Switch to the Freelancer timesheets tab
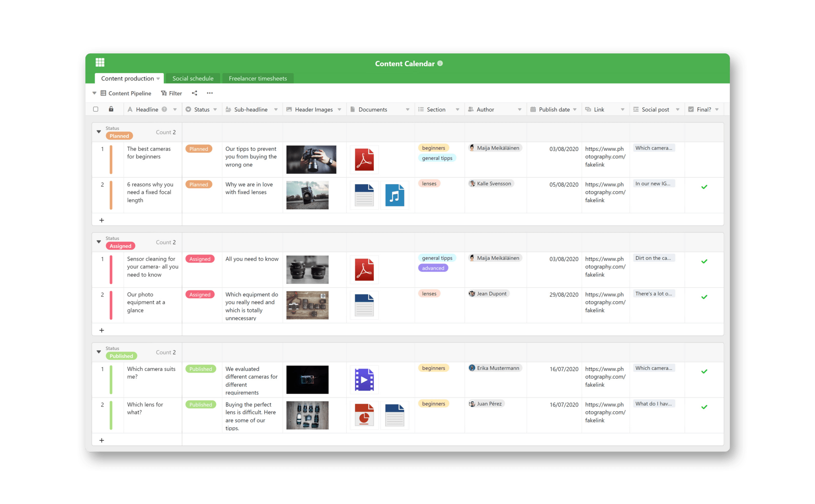This screenshot has height=504, width=815. coord(257,78)
